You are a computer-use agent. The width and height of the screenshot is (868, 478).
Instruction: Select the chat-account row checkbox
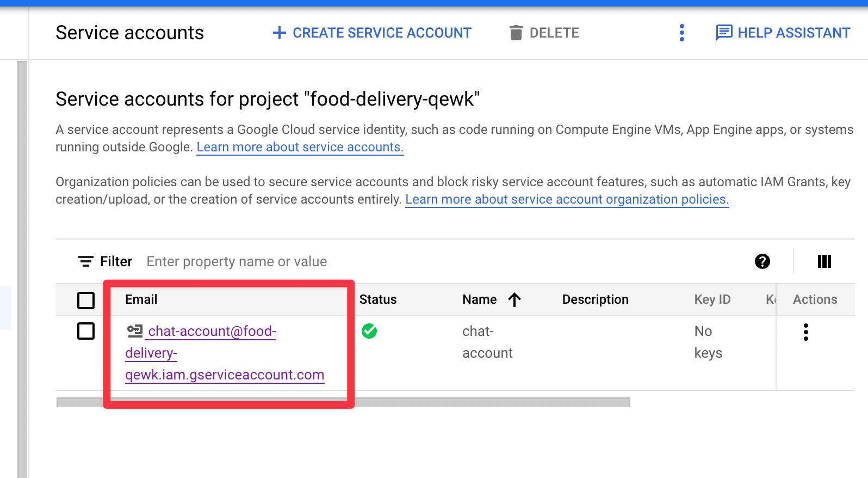pos(86,331)
